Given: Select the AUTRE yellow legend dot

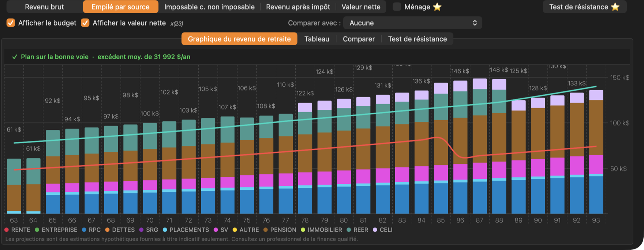Looking at the screenshot, I should point(235,230).
